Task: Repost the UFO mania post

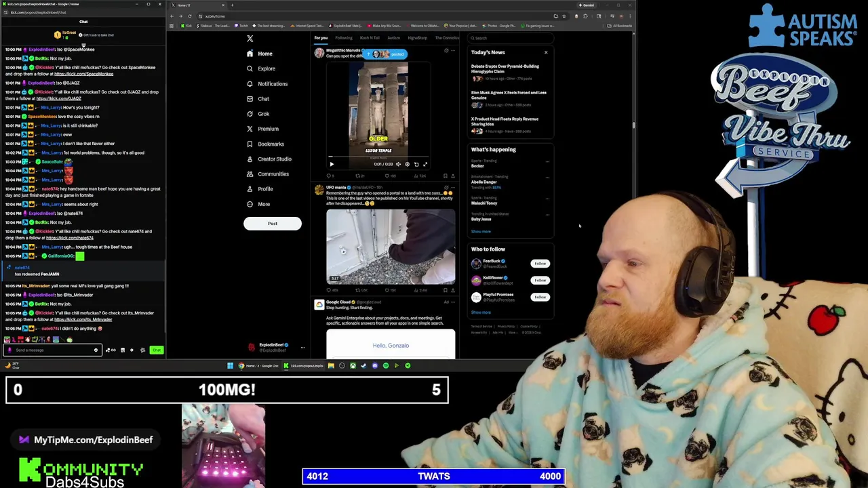Action: 360,290
